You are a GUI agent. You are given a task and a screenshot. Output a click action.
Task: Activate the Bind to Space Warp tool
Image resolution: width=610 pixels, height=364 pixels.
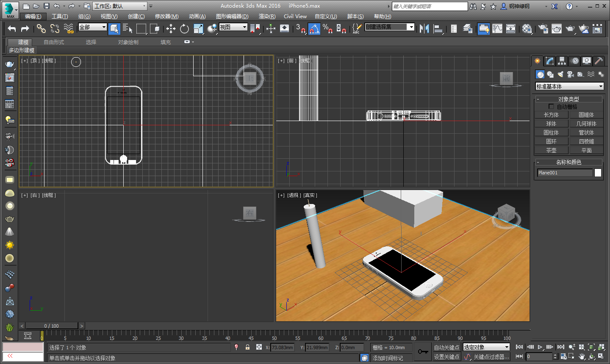click(68, 28)
